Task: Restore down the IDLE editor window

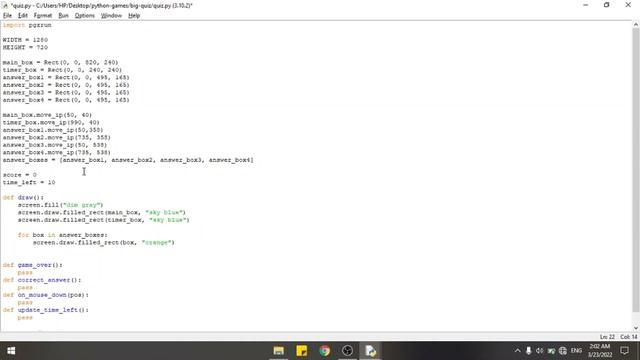Action: (607, 5)
